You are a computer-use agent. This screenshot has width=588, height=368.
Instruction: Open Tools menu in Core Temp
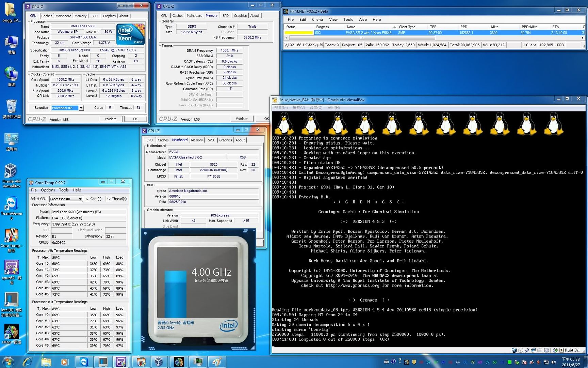[x=64, y=190]
